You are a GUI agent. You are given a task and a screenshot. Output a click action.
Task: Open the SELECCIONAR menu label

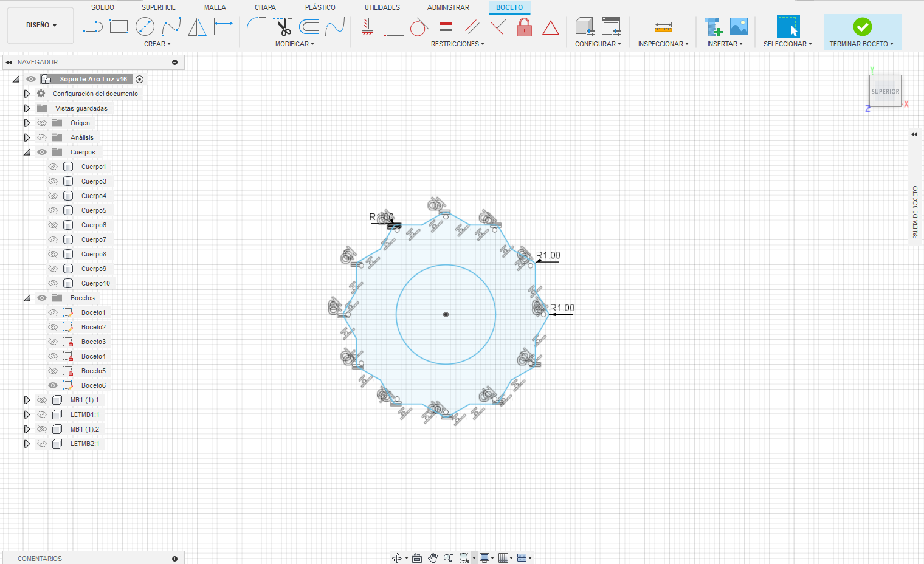788,44
